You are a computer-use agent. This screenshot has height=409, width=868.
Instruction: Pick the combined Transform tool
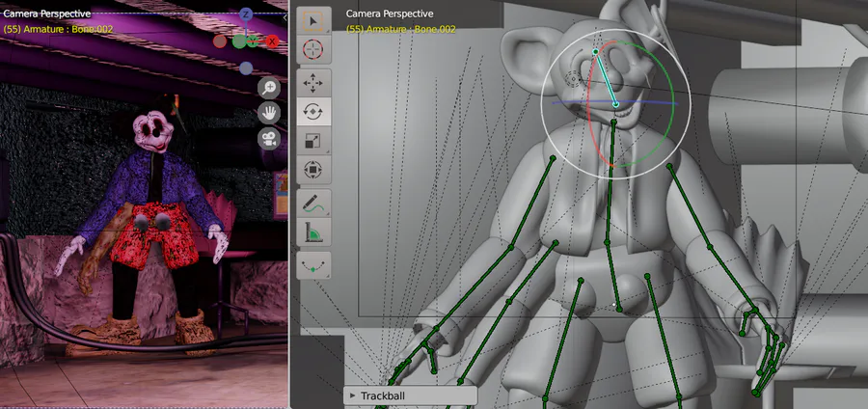point(313,170)
